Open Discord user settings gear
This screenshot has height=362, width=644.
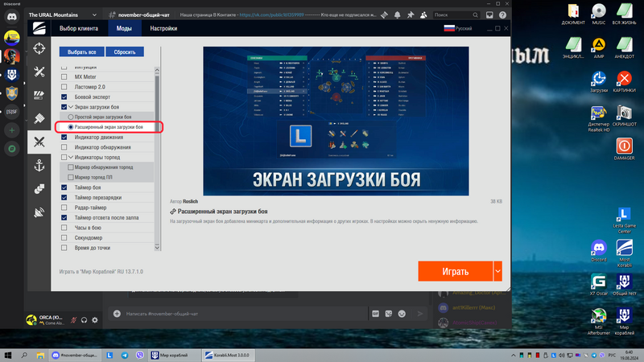point(95,320)
